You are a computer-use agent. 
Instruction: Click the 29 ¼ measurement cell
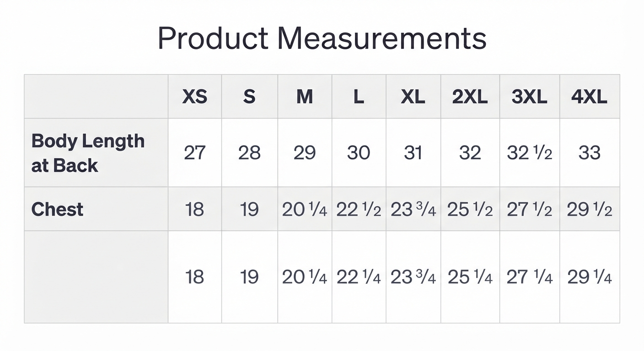pos(589,277)
